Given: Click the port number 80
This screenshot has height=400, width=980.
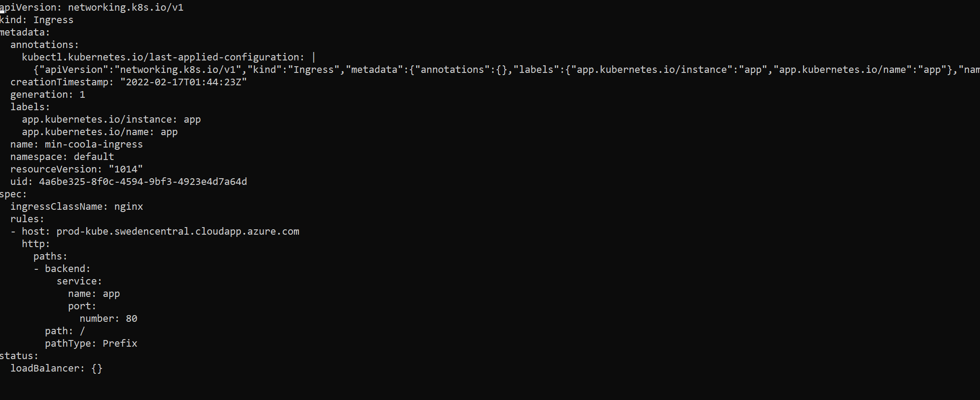Looking at the screenshot, I should (x=132, y=319).
